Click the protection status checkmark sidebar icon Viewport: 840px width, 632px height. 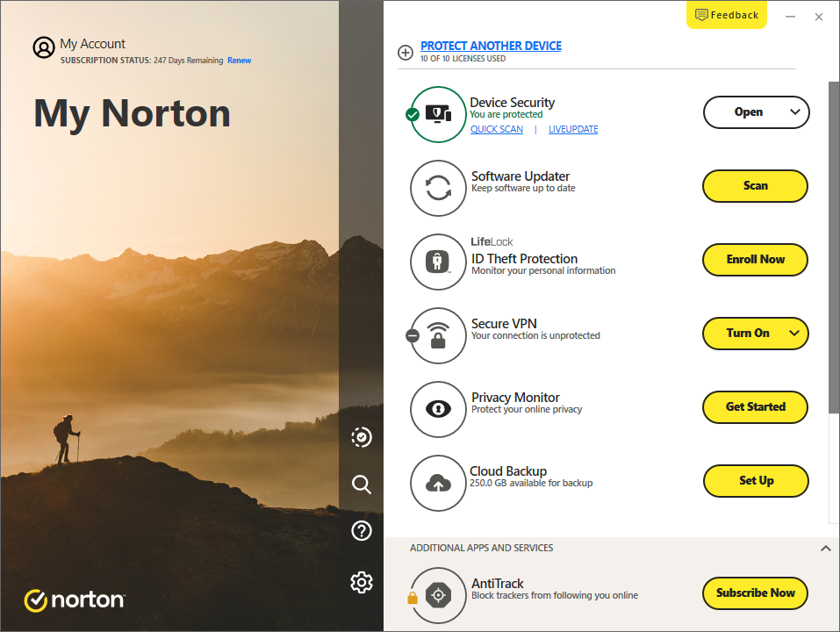click(361, 436)
